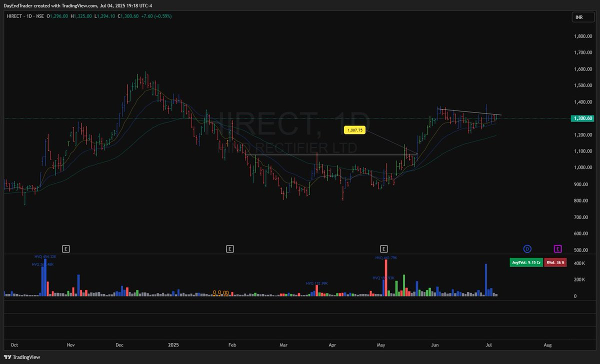600x364 pixels.
Task: Click the 1,100.00 price axis label
Action: pyautogui.click(x=583, y=151)
